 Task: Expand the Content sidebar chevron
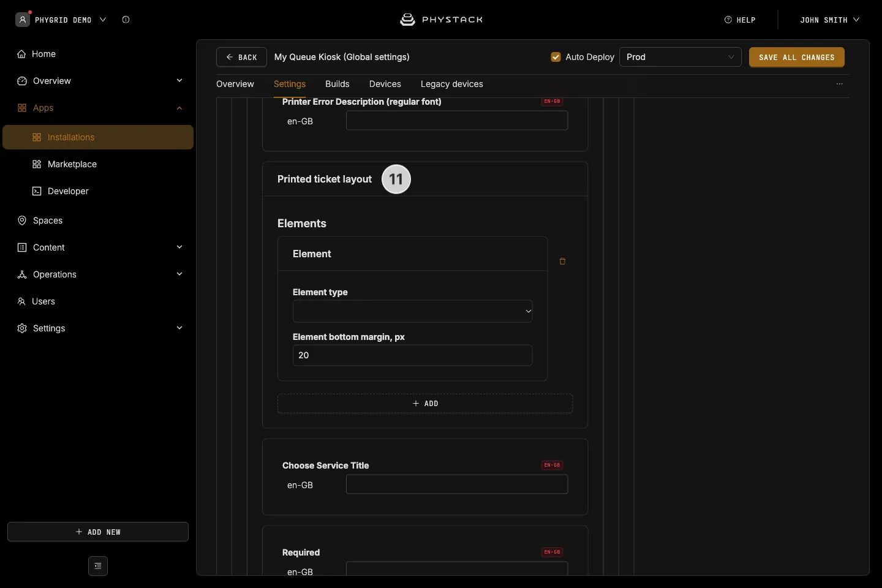point(179,247)
